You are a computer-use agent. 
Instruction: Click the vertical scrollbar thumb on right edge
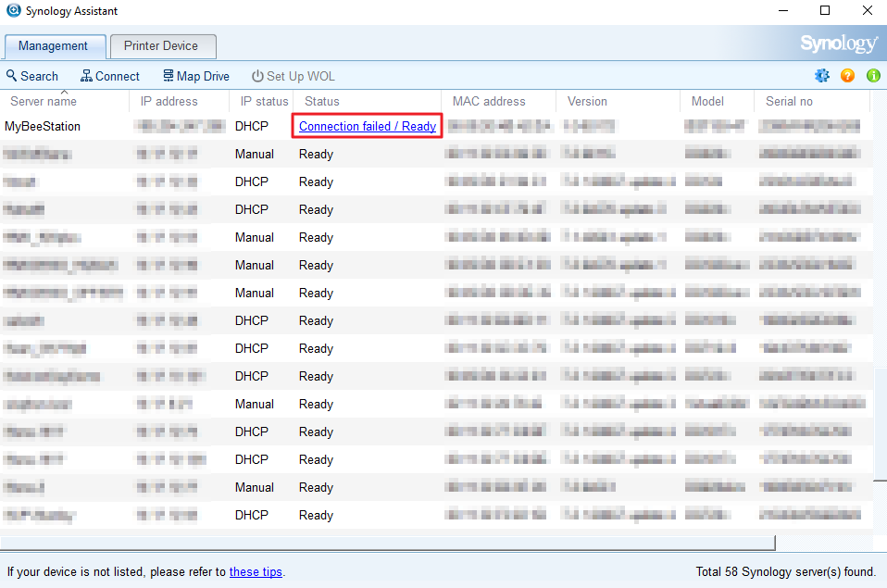[880, 424]
